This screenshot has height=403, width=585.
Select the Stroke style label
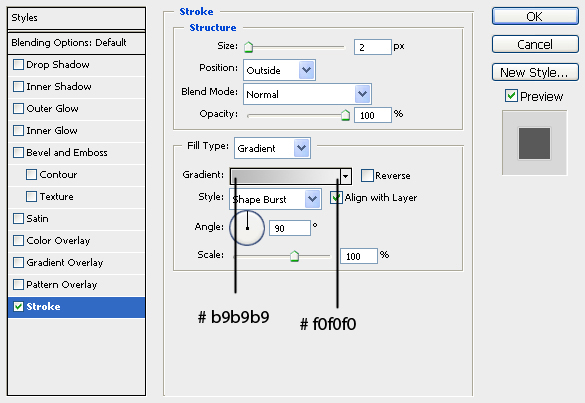point(43,307)
